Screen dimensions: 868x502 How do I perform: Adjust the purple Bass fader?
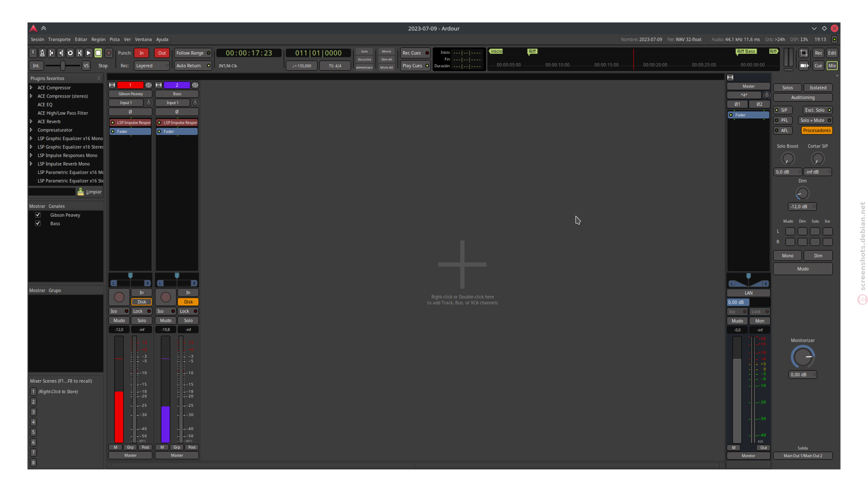tap(166, 389)
